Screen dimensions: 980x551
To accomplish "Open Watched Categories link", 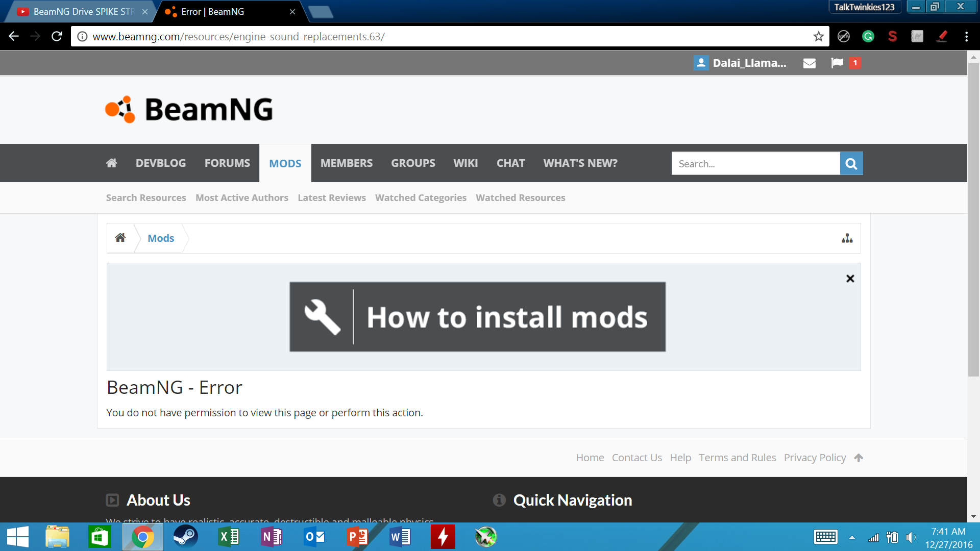I will pos(421,197).
